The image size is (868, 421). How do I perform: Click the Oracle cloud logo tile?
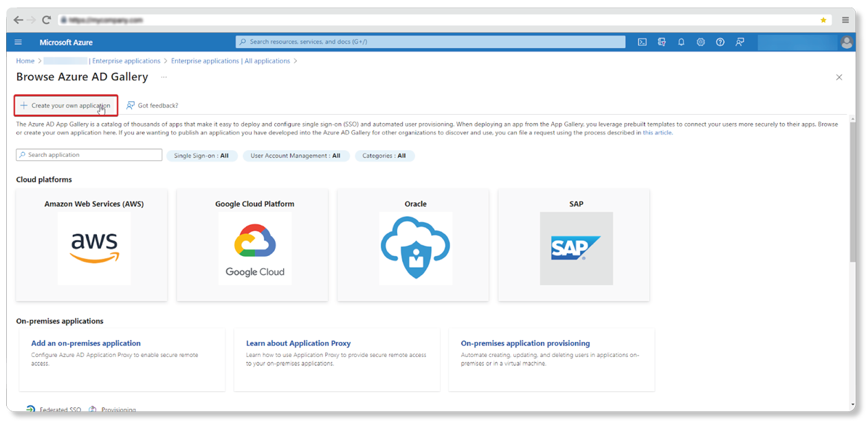[416, 248]
